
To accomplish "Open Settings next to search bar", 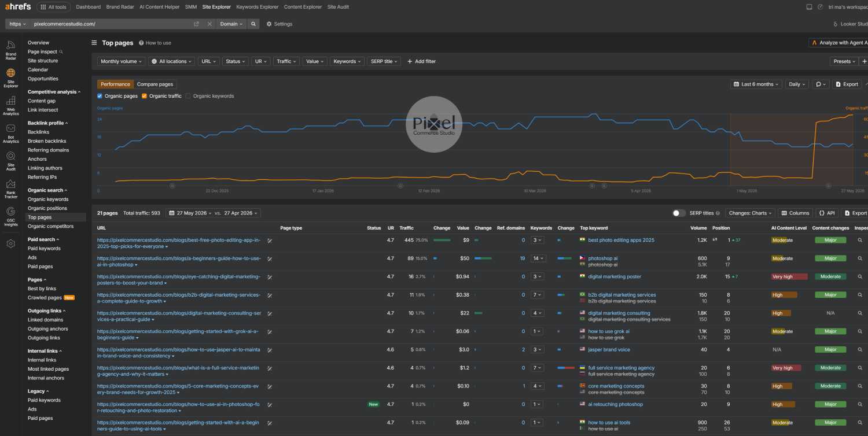I will (279, 24).
